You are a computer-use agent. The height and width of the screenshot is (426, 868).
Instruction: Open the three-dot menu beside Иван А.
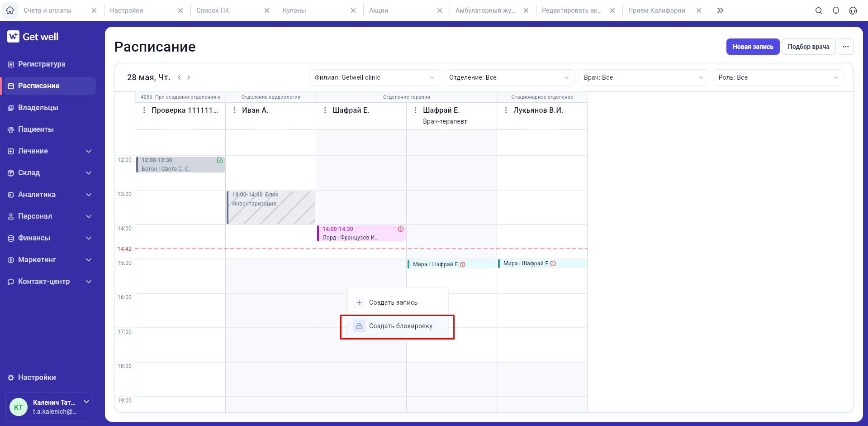pos(234,110)
